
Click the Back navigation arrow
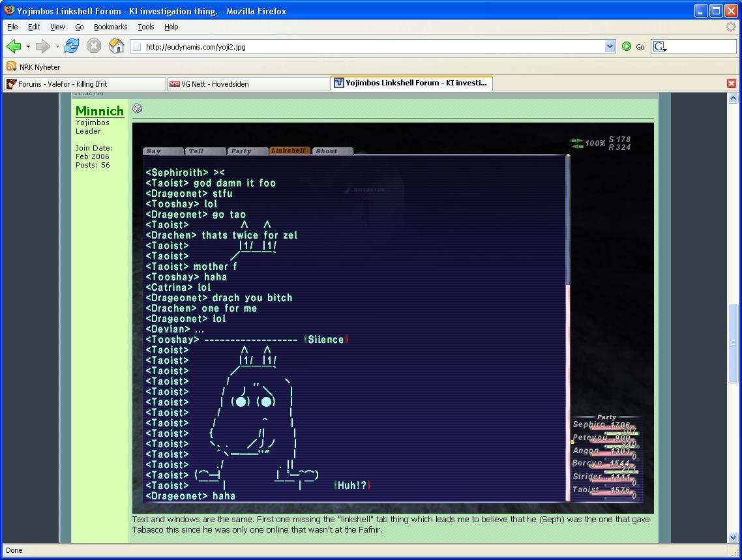[x=14, y=46]
